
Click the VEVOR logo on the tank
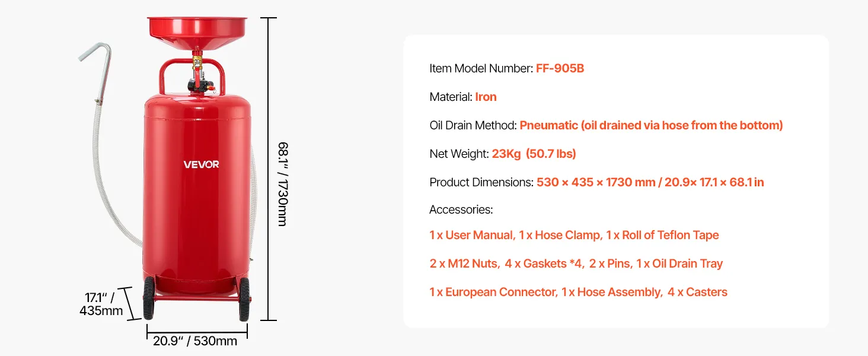tap(201, 164)
